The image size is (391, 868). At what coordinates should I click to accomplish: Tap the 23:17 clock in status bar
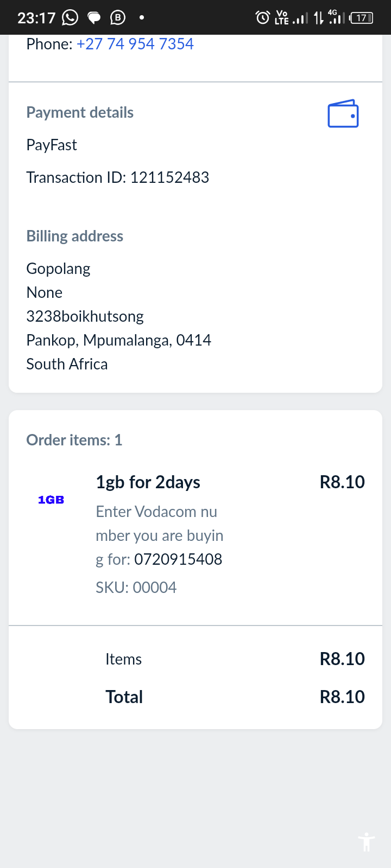36,18
